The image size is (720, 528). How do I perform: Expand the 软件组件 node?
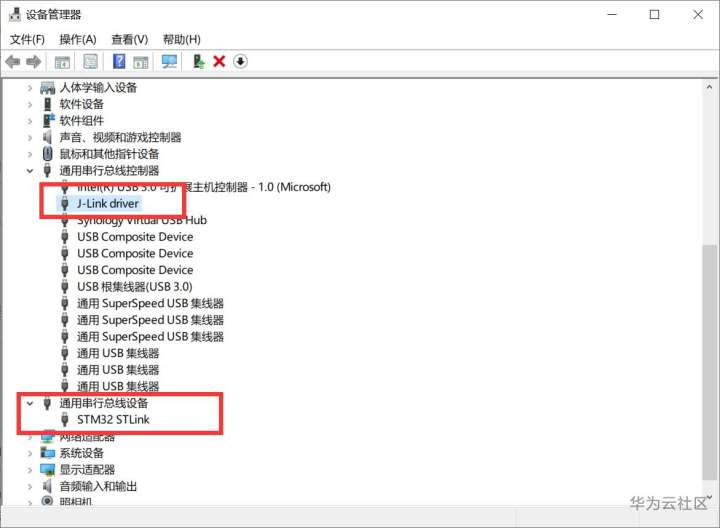tap(30, 121)
